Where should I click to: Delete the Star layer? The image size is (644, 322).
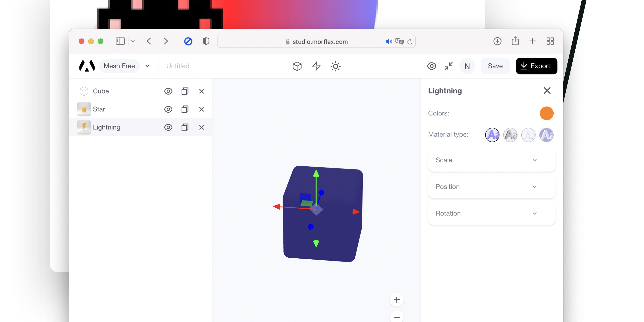pyautogui.click(x=201, y=109)
